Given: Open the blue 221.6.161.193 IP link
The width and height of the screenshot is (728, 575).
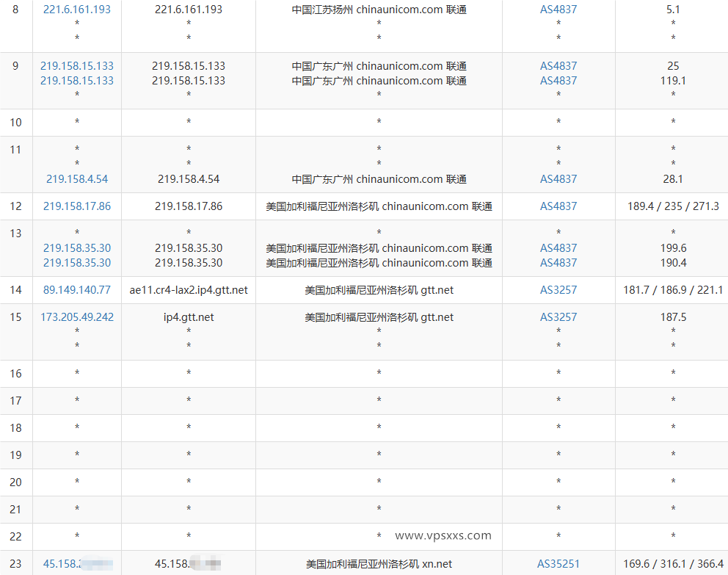Looking at the screenshot, I should point(77,10).
